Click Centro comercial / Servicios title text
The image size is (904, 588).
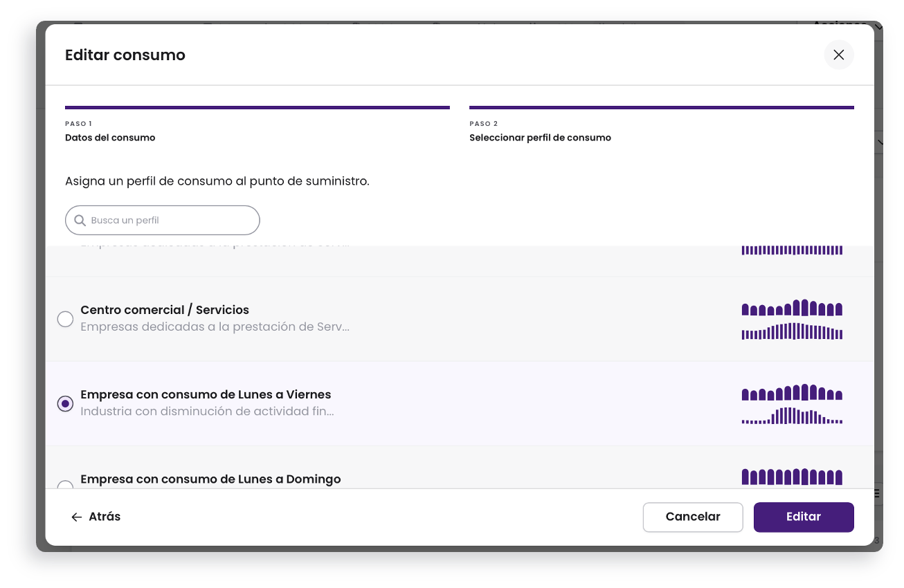click(165, 310)
